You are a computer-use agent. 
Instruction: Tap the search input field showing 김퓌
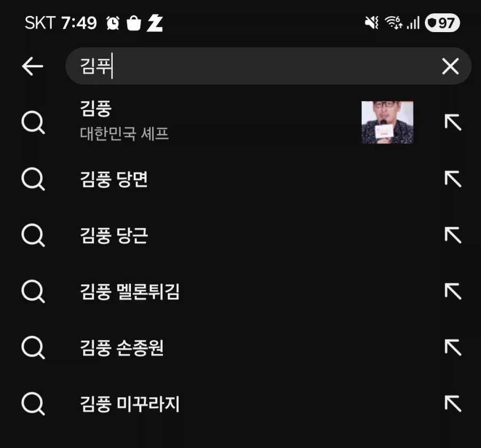coord(241,66)
